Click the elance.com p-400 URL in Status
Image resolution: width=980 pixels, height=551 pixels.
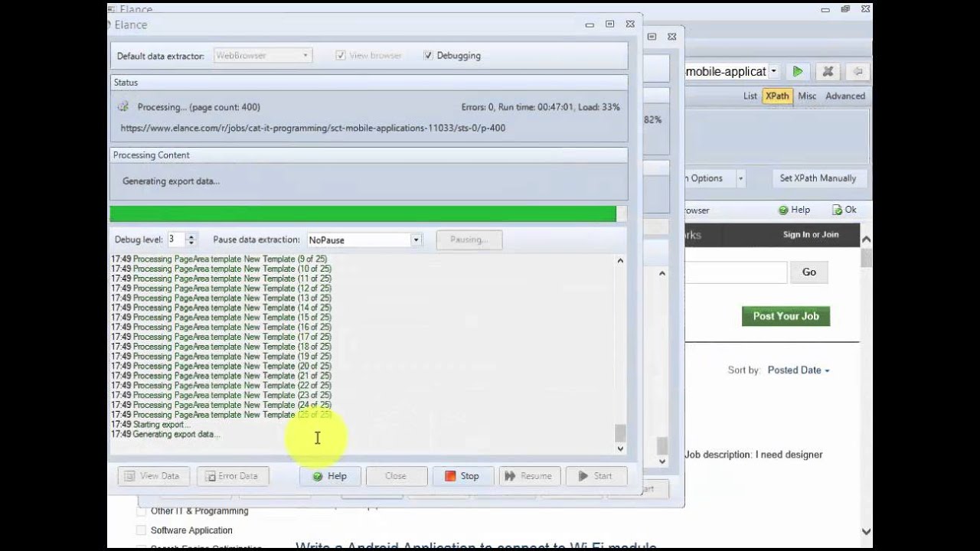[x=313, y=128]
